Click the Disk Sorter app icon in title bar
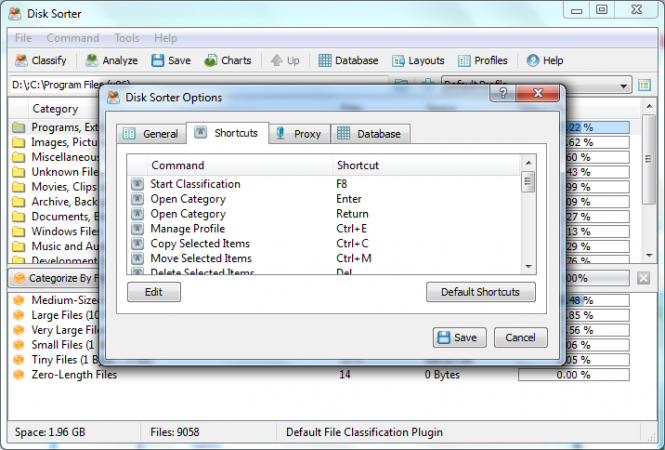This screenshot has width=665, height=450. tap(15, 14)
